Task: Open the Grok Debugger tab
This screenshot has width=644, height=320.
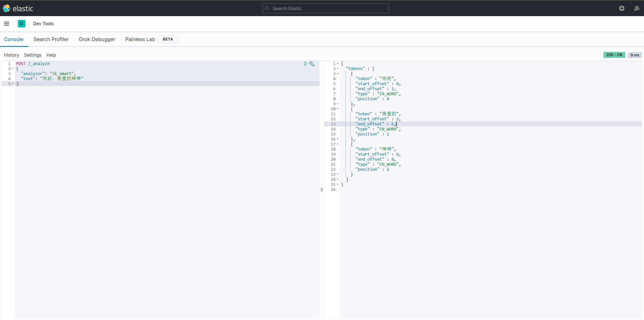Action: [x=97, y=39]
